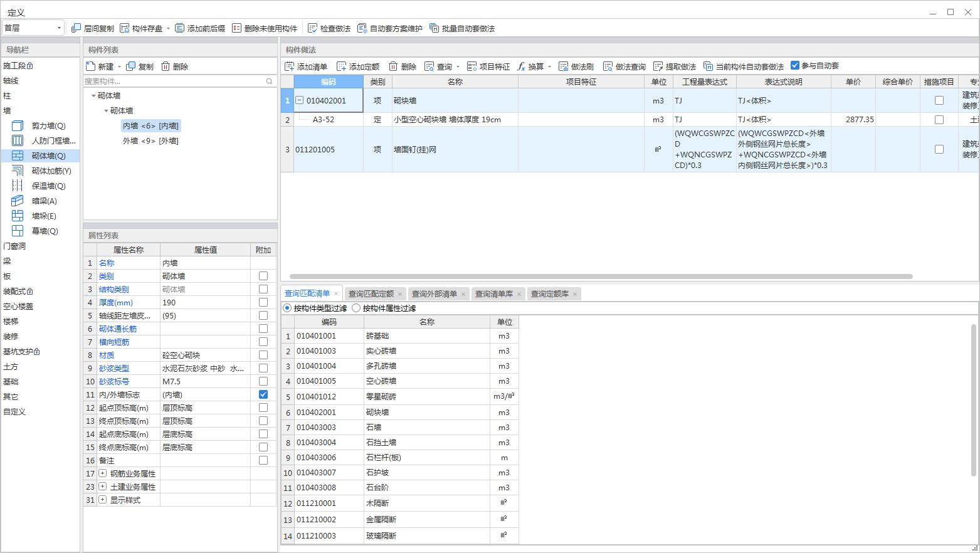The image size is (980, 553).
Task: Open 查询 dropdown arrow
Action: [x=458, y=67]
